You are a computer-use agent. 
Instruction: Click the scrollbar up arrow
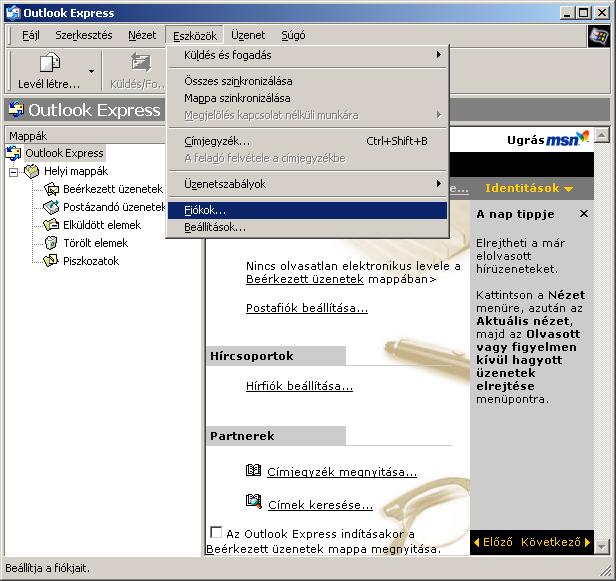[x=602, y=135]
